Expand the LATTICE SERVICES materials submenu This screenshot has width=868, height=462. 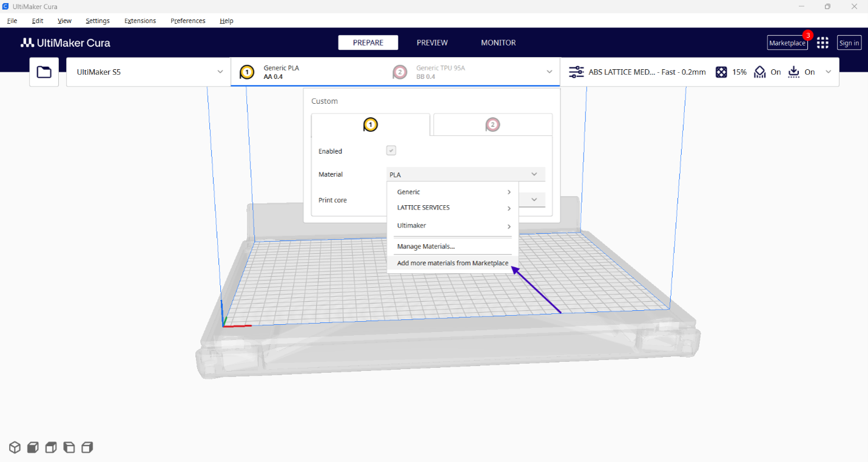click(453, 208)
